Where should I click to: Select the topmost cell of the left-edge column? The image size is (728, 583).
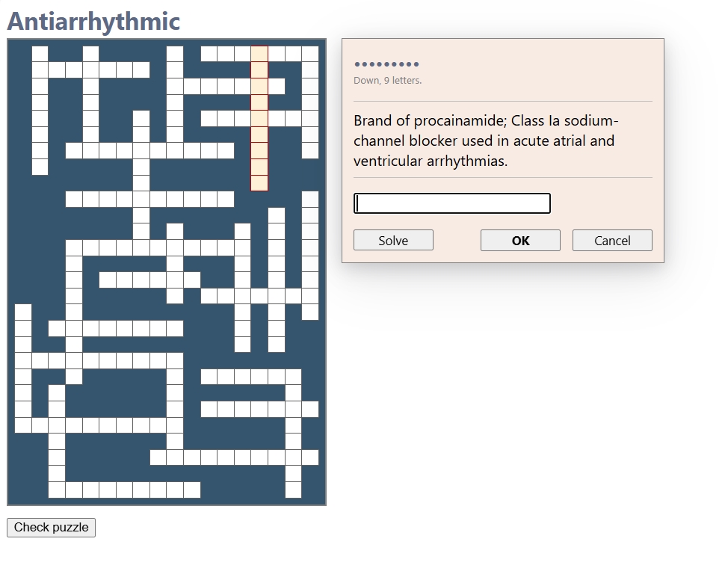(23, 312)
